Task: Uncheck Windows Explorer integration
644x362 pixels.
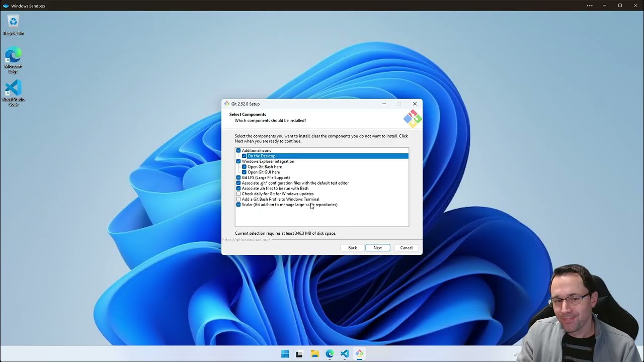Action: [238, 161]
